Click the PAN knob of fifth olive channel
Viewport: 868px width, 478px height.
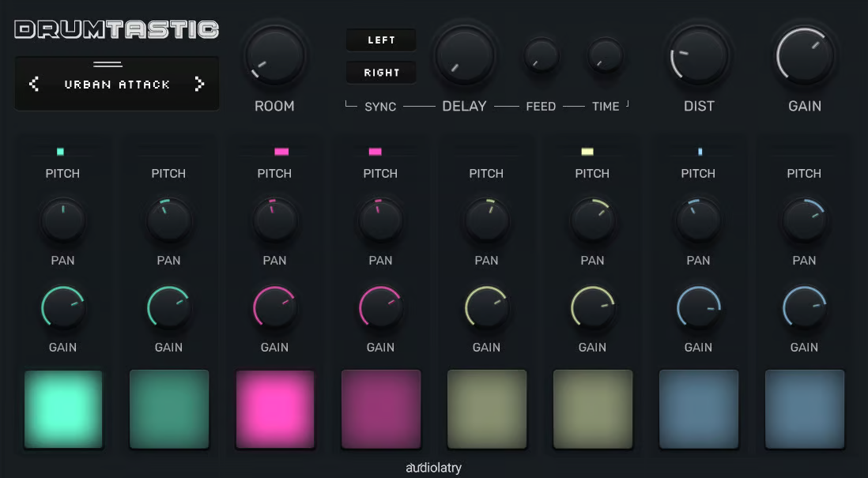coord(487,220)
